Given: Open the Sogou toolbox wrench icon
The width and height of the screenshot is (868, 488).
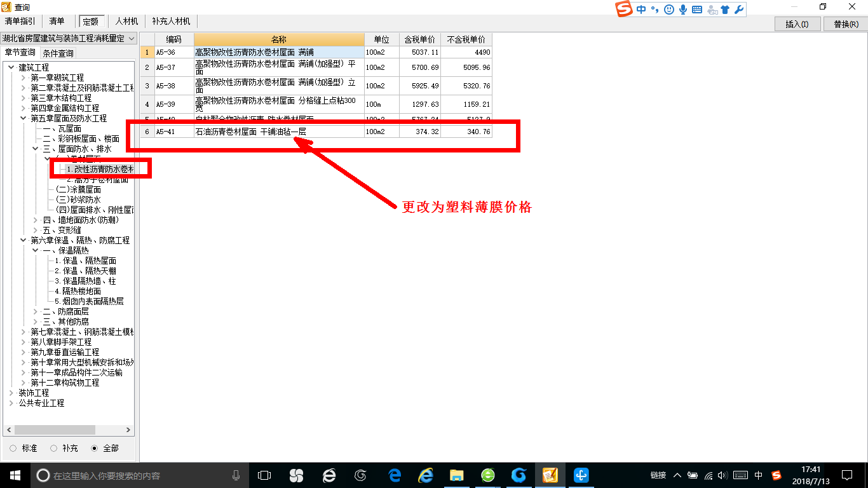Looking at the screenshot, I should (738, 10).
